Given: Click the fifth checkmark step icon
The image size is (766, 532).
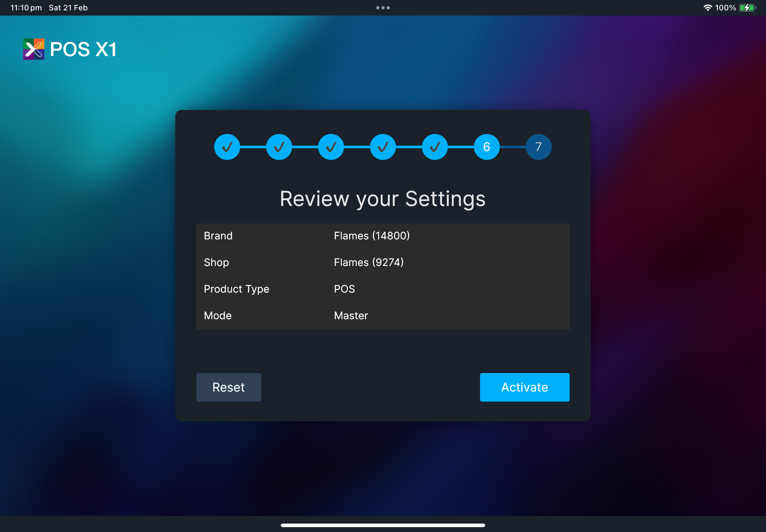Looking at the screenshot, I should pyautogui.click(x=435, y=147).
